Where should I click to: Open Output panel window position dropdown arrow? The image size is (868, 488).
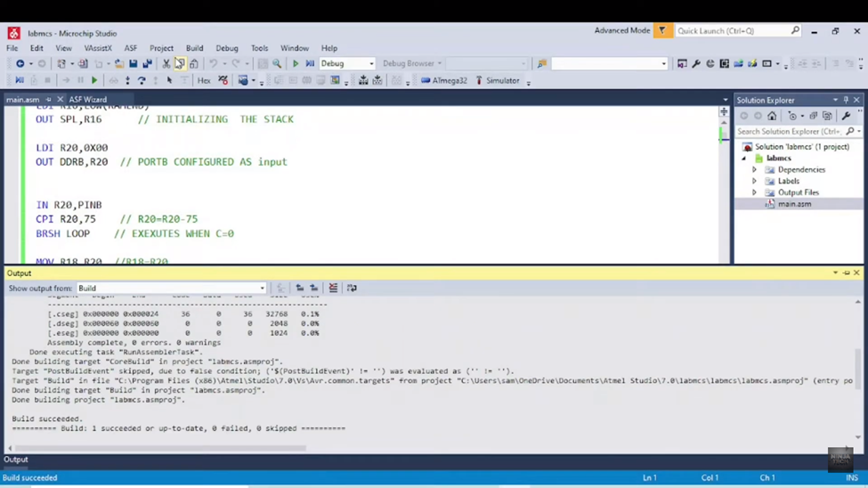(x=835, y=273)
